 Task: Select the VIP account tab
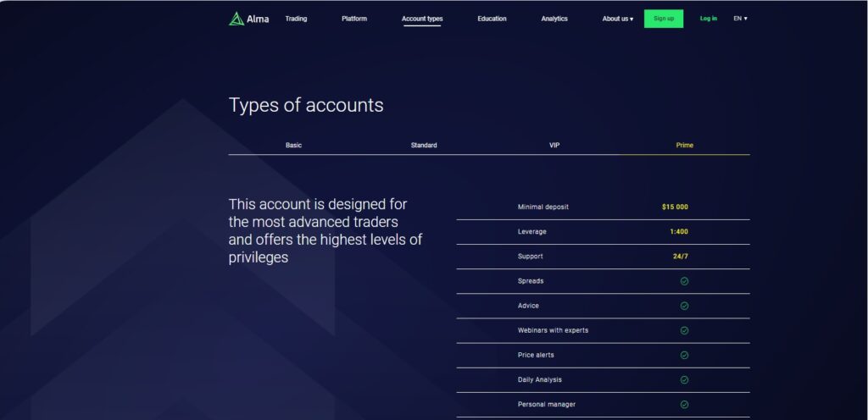click(554, 146)
